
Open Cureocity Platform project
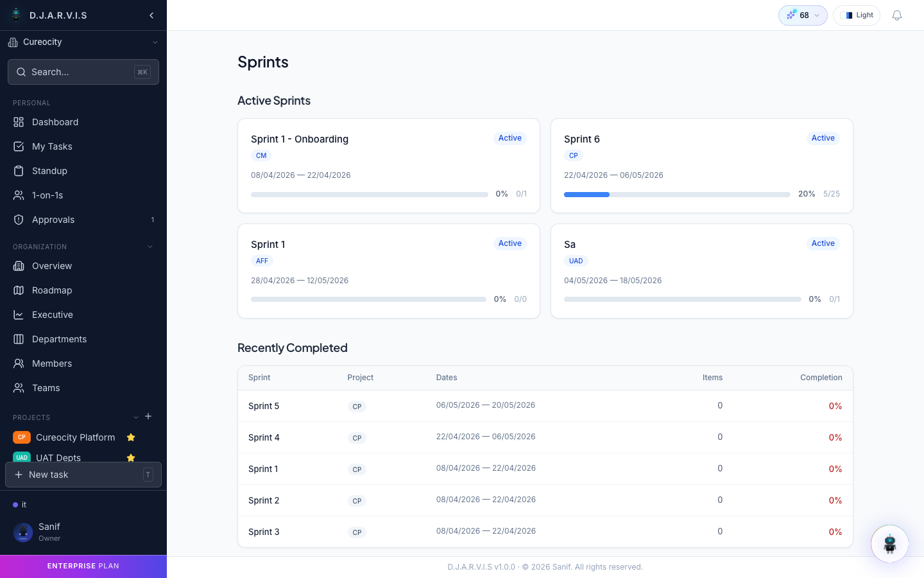[x=75, y=437]
